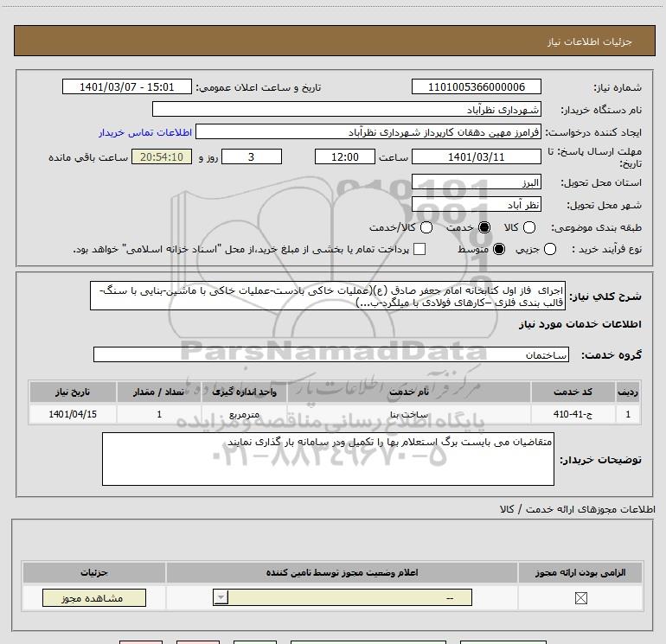666x644 pixels.
Task: Click the request creator name field
Action: coord(368,132)
